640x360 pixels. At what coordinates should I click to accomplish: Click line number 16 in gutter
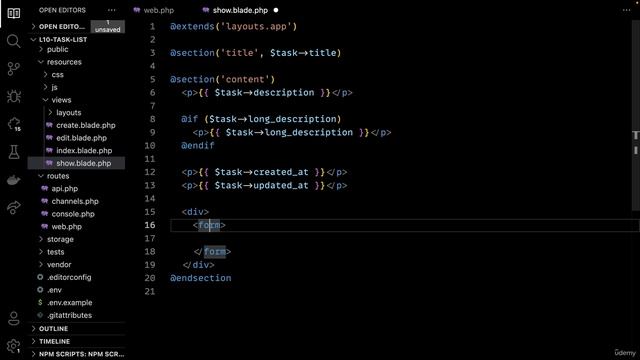(x=150, y=225)
